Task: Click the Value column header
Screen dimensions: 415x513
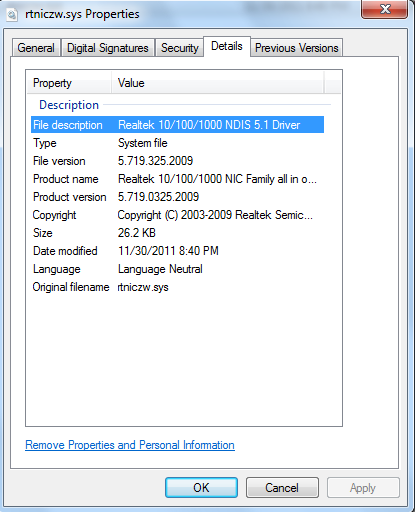Action: 217,83
